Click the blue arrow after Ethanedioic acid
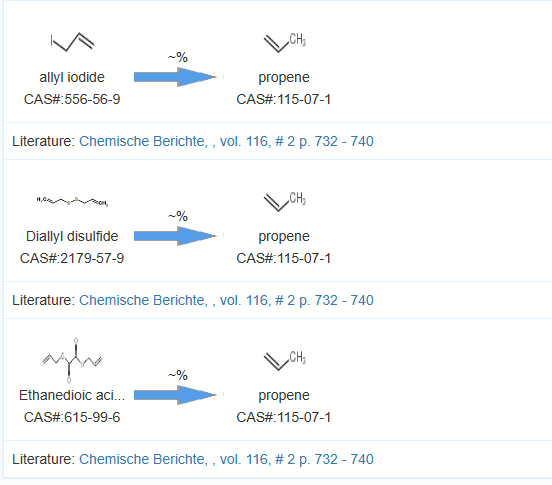 [x=176, y=395]
